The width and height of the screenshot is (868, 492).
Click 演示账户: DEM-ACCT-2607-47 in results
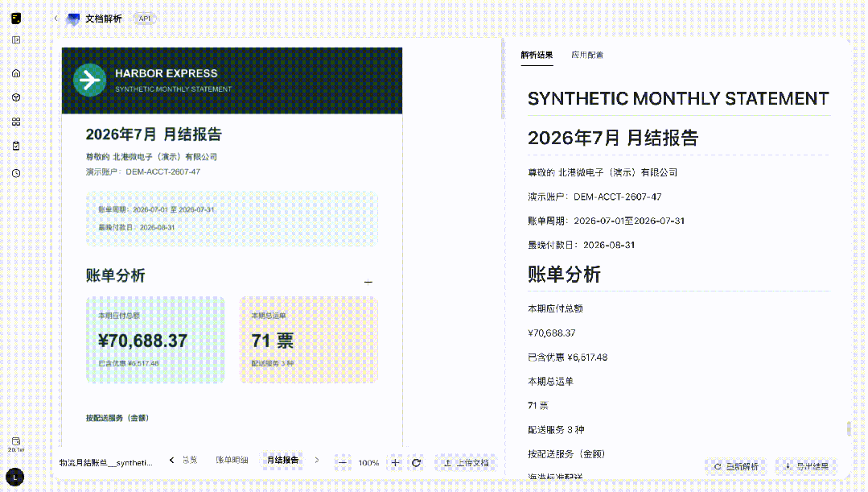coord(594,196)
